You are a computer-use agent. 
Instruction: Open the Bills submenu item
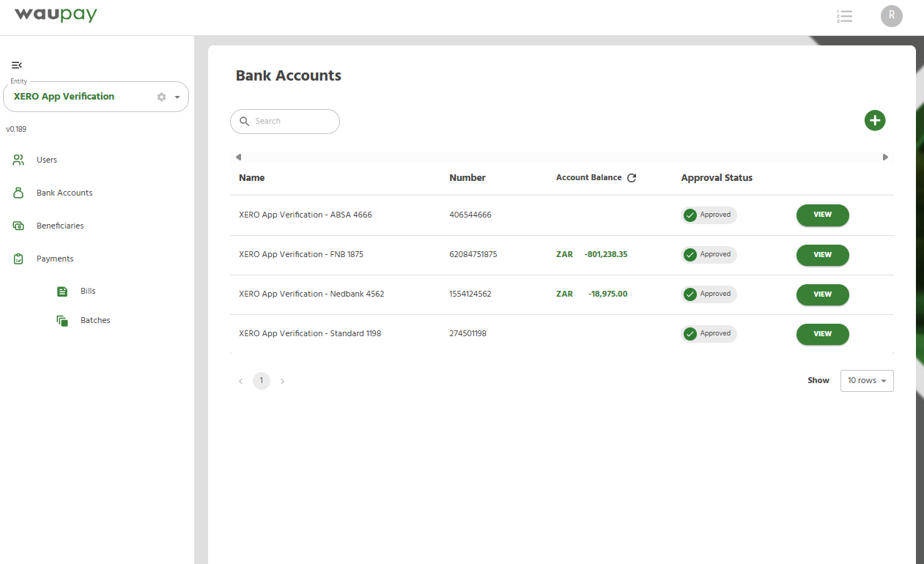pos(88,291)
